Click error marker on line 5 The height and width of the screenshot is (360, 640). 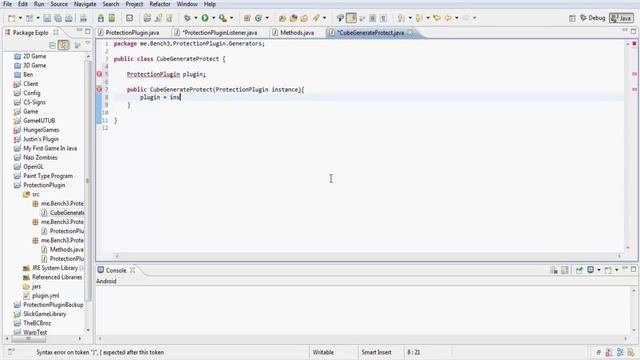pyautogui.click(x=99, y=74)
